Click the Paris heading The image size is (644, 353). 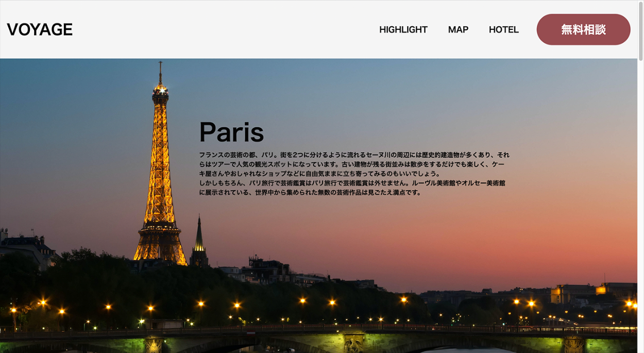231,132
